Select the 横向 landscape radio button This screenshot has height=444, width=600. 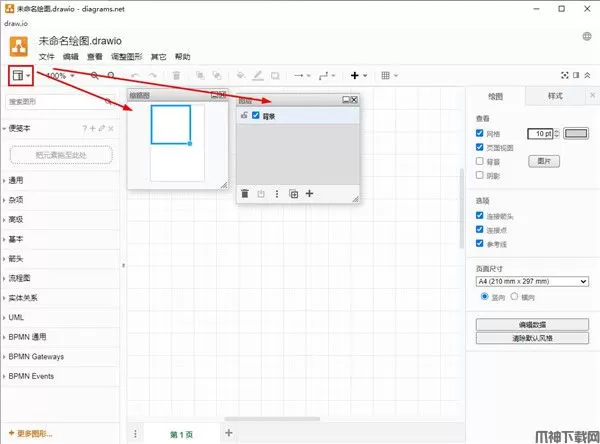[x=516, y=296]
